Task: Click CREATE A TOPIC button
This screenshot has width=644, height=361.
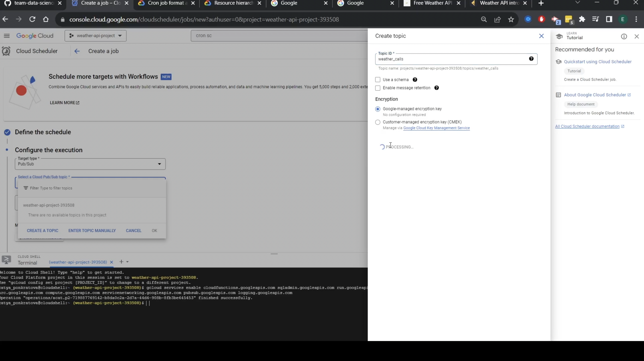Action: pos(42,231)
